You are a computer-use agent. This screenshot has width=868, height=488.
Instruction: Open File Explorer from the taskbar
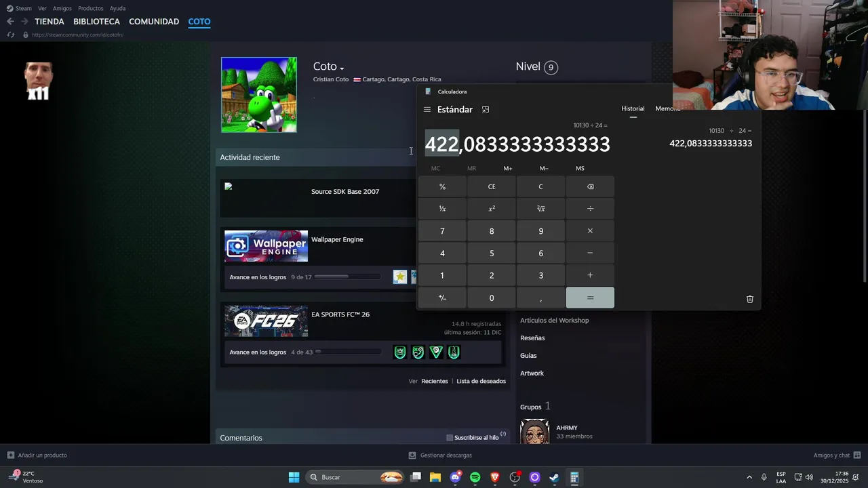435,477
